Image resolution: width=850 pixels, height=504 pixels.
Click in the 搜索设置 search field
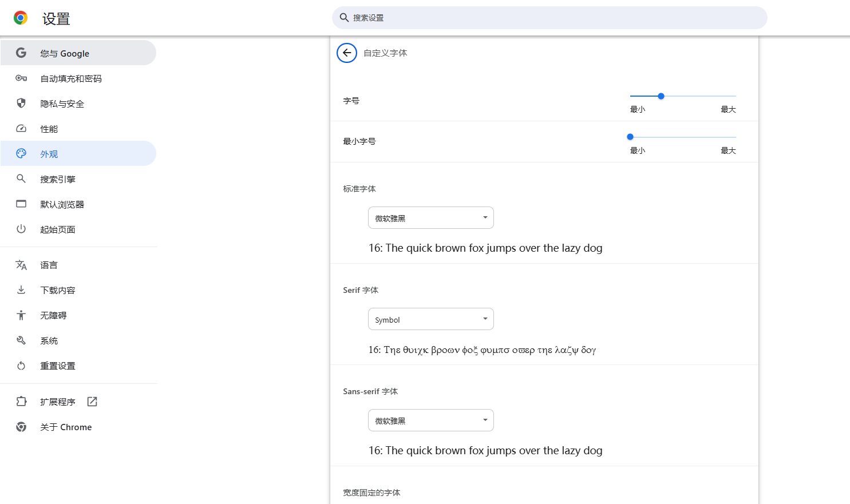[549, 18]
